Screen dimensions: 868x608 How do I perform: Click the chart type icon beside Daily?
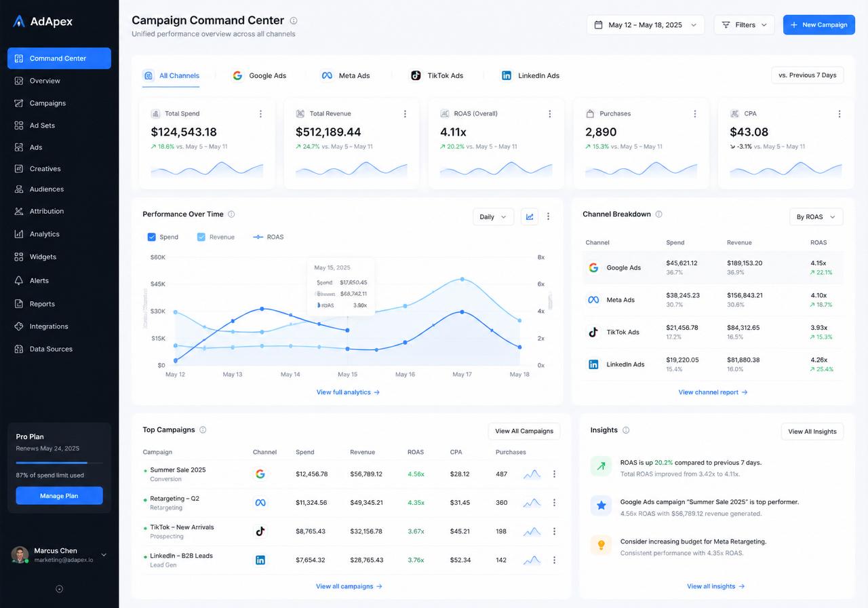pyautogui.click(x=530, y=216)
